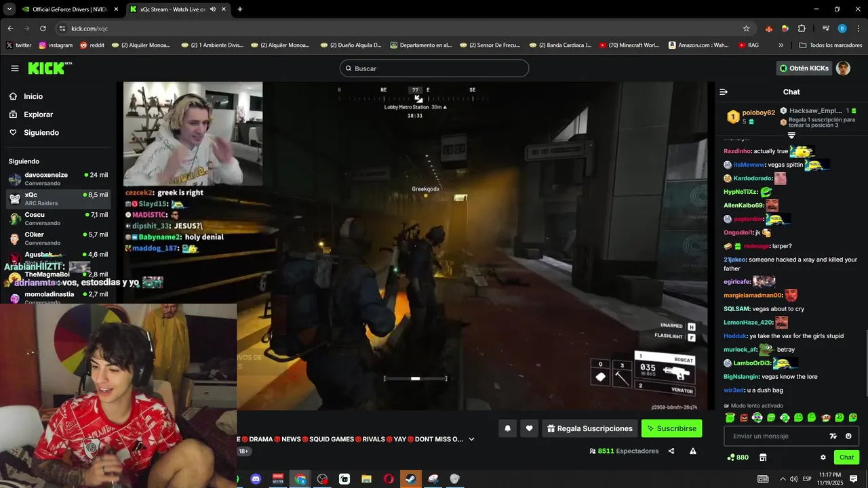The image size is (868, 488).
Task: Click the Buscar search field
Action: (434, 68)
